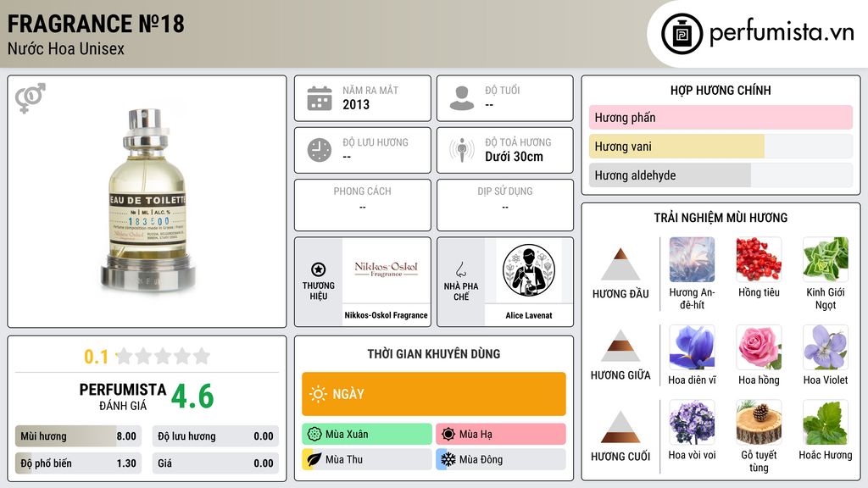
Task: Click the Dịp sử dụng occasion box
Action: coord(505,205)
